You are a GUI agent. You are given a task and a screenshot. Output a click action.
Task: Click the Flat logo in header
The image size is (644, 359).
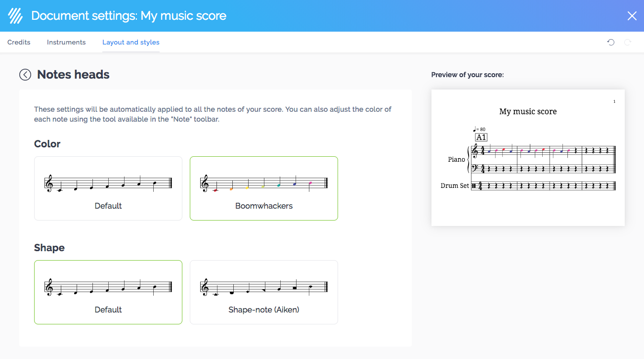click(x=16, y=16)
